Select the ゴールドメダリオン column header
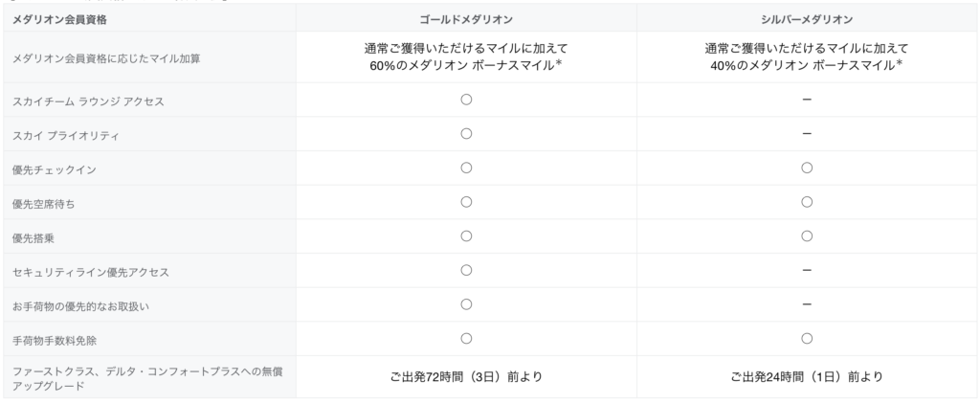 (x=466, y=19)
